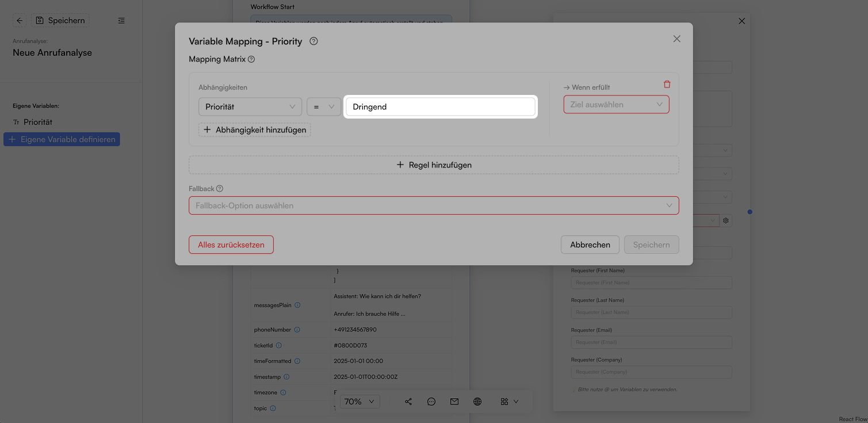The image size is (868, 423).
Task: Click the mail envelope icon in toolbar
Action: point(454,402)
